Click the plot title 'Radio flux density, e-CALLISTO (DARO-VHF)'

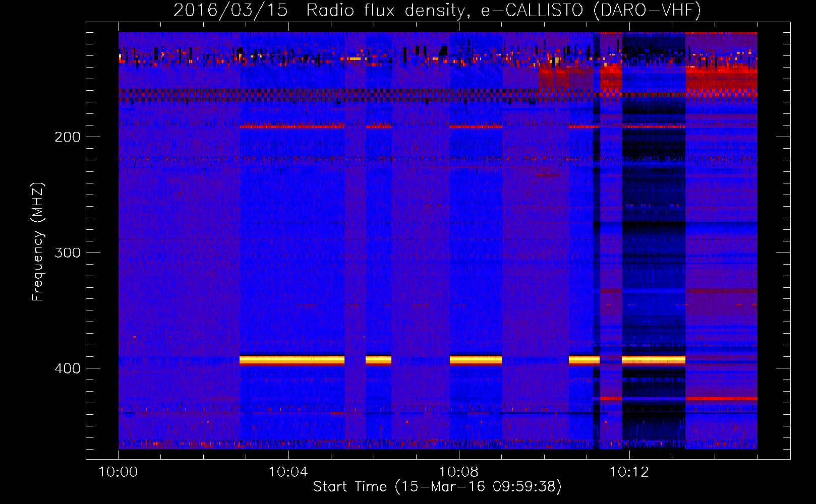503,10
